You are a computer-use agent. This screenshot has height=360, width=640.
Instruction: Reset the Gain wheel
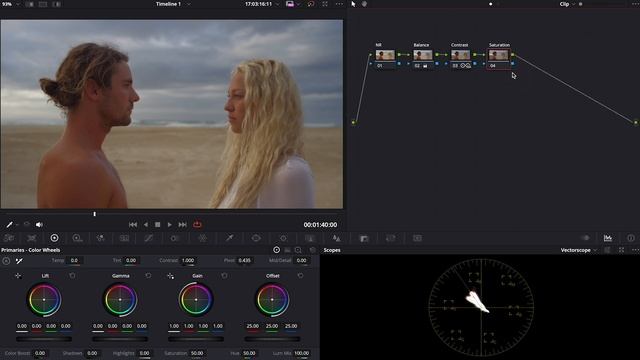tap(224, 276)
